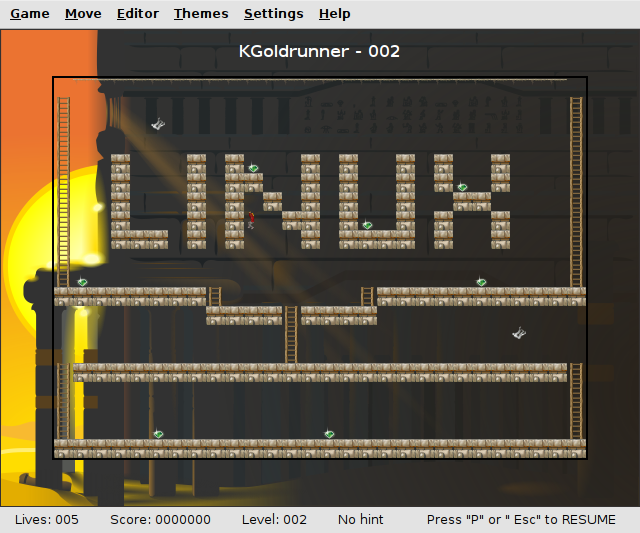
Task: Click the red hero character in the letter N
Action: tap(251, 220)
